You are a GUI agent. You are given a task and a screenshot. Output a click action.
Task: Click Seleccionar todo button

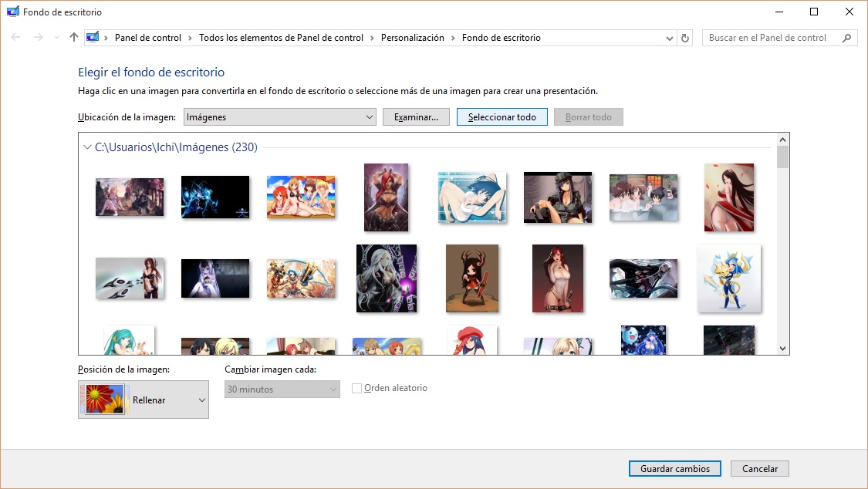pos(502,116)
